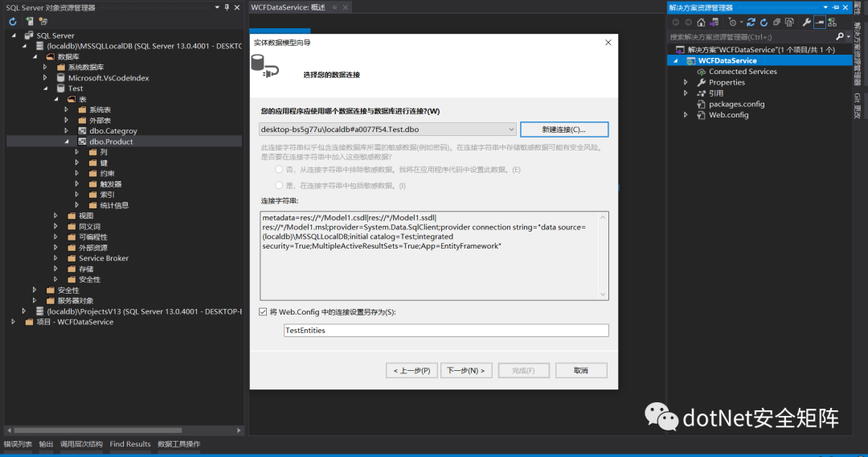This screenshot has height=457, width=868.
Task: Refresh the SQL Server Object Explorer
Action: point(13,22)
